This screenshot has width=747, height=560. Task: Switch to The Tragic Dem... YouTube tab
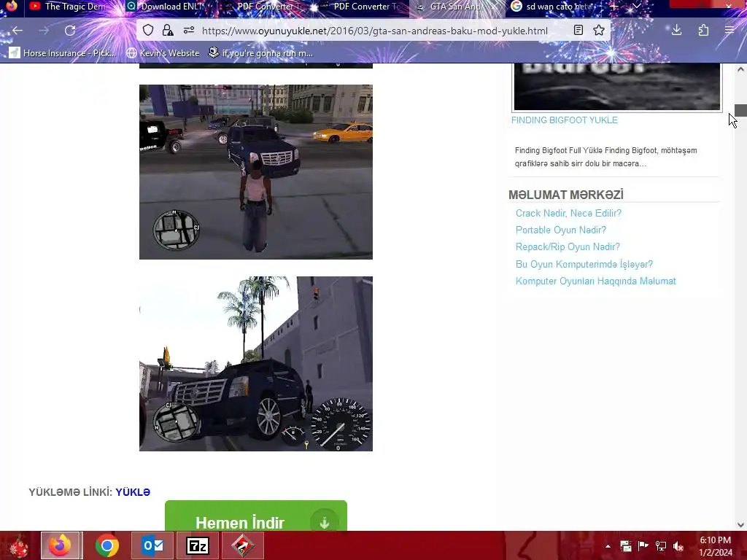[x=72, y=7]
